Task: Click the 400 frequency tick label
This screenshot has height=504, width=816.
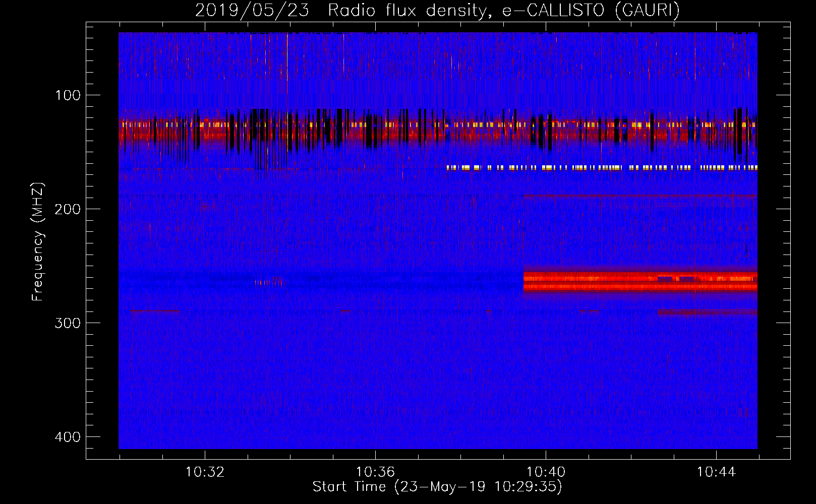Action: point(68,436)
